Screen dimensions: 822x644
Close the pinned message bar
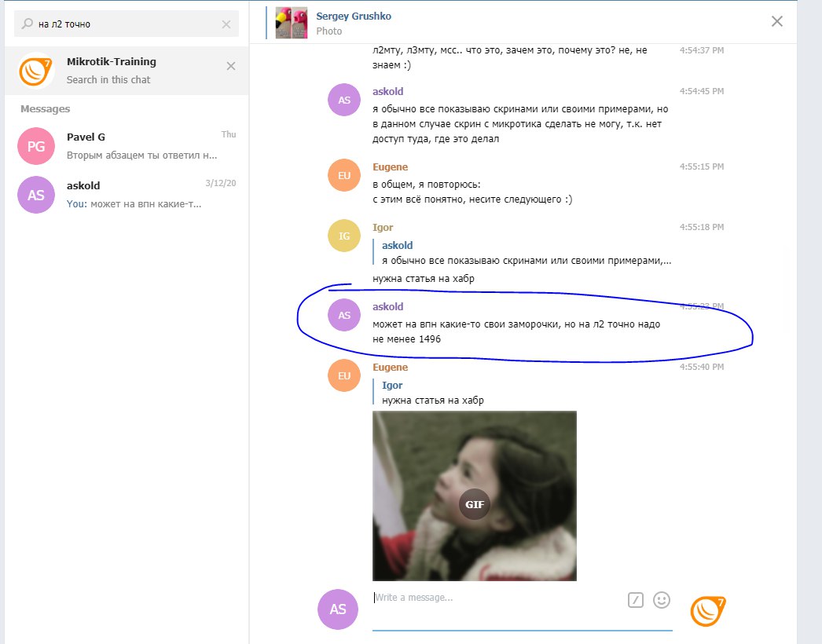(777, 21)
